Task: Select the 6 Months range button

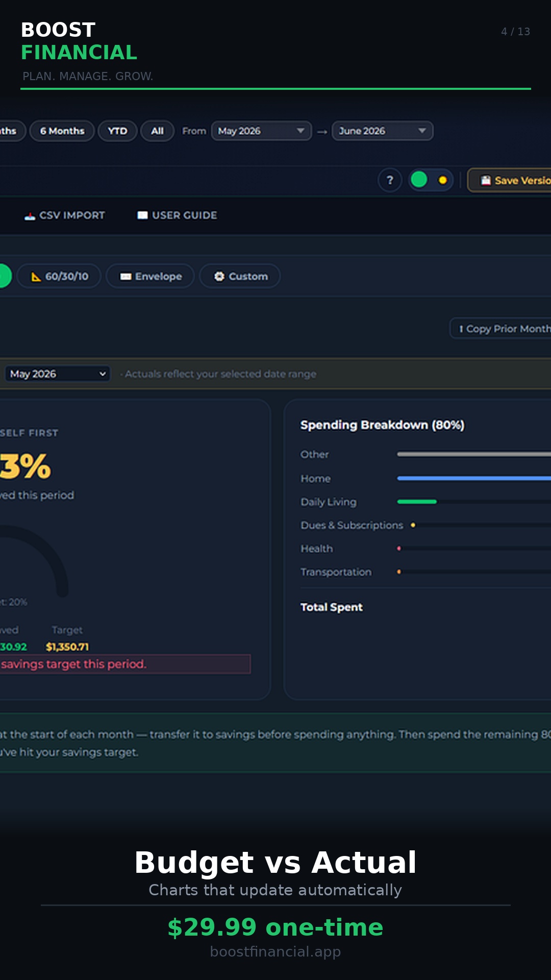Action: pyautogui.click(x=62, y=131)
